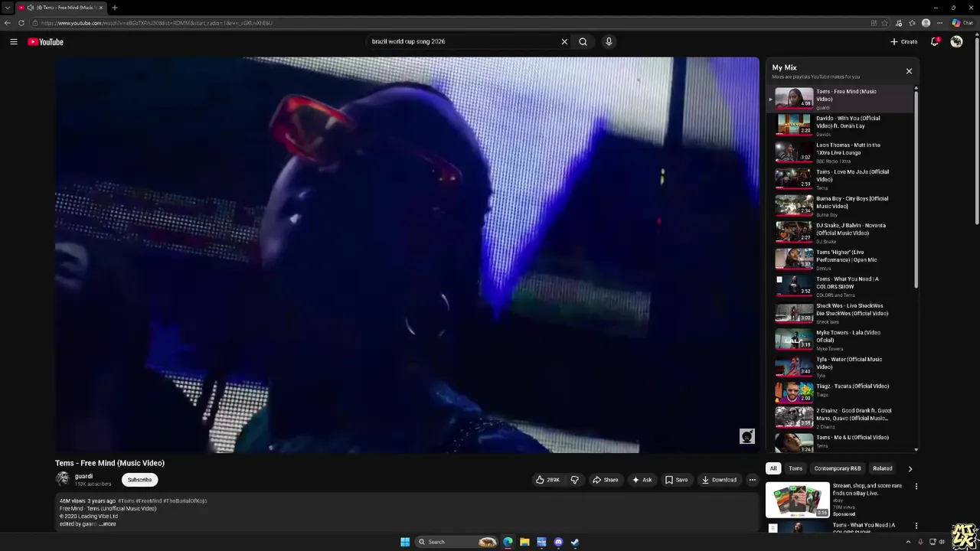
Task: Focus the YouTube search input field
Action: click(463, 41)
